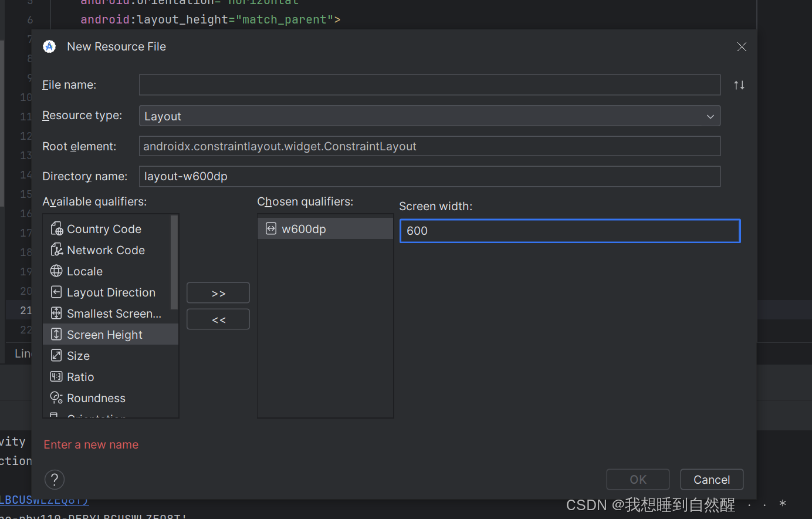Open the help question mark button

click(x=55, y=480)
